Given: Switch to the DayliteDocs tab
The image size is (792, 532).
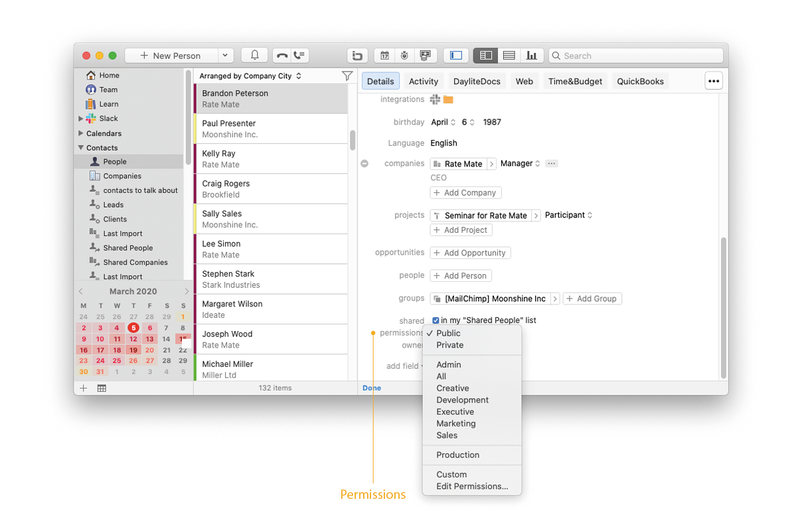Looking at the screenshot, I should (x=477, y=82).
